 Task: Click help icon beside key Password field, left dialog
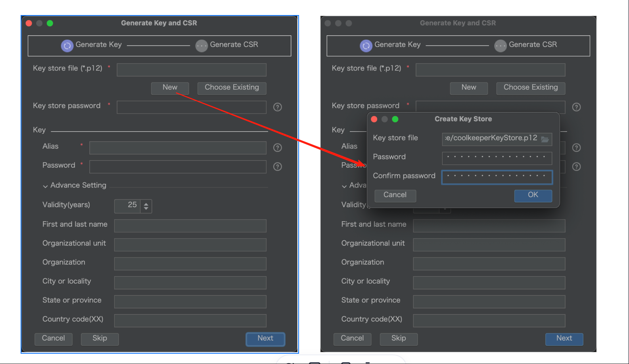[278, 167]
